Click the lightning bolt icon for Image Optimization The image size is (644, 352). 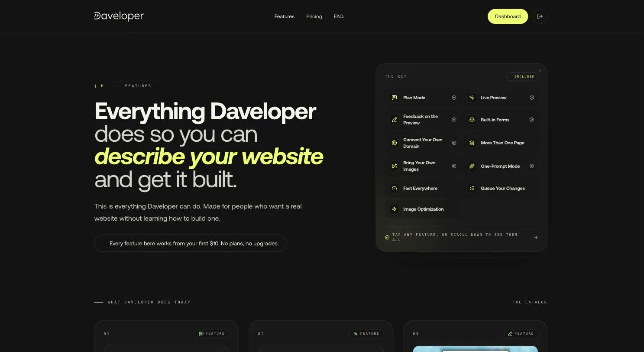(394, 209)
